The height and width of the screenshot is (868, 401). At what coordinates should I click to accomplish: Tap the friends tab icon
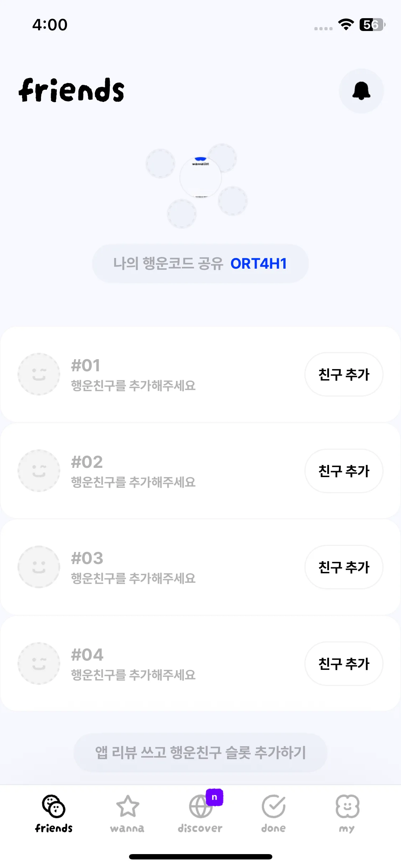[x=54, y=806]
